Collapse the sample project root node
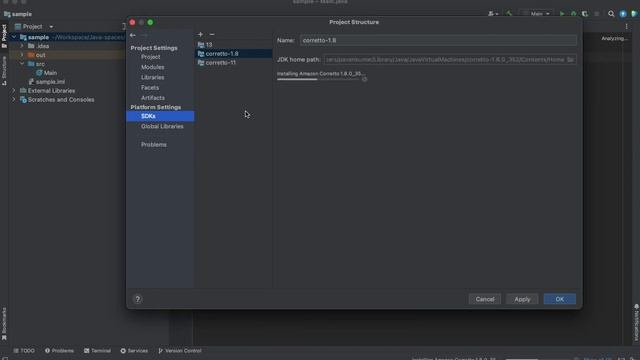This screenshot has width=640, height=360. [14, 37]
